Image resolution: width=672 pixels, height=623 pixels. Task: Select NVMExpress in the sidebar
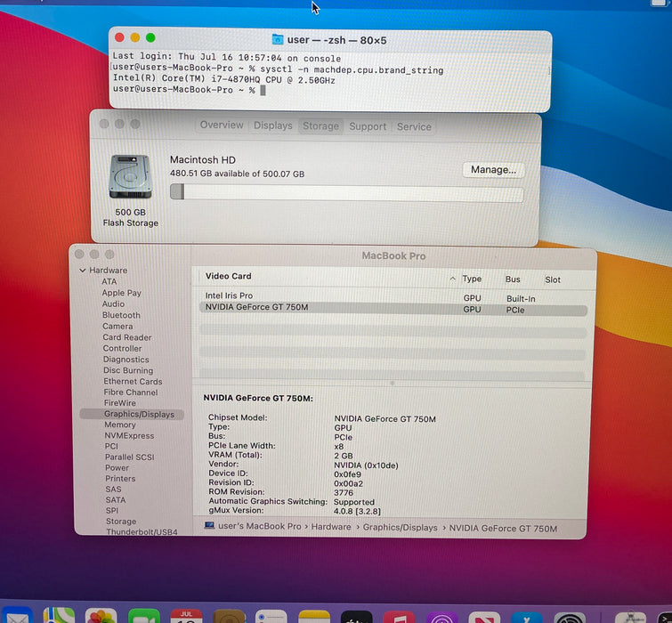pyautogui.click(x=129, y=435)
